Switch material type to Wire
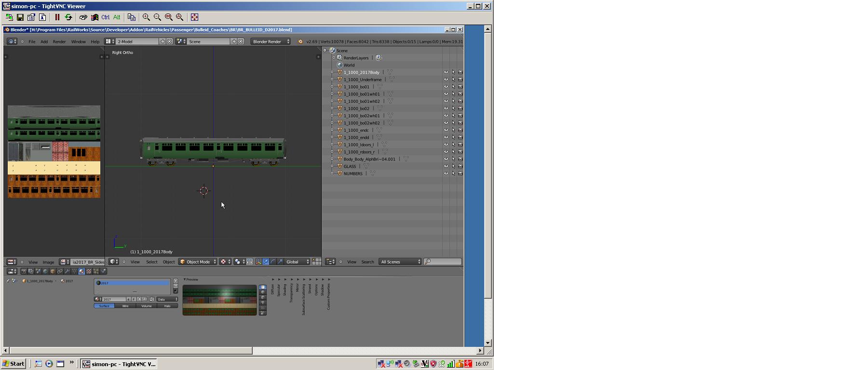 pos(125,306)
